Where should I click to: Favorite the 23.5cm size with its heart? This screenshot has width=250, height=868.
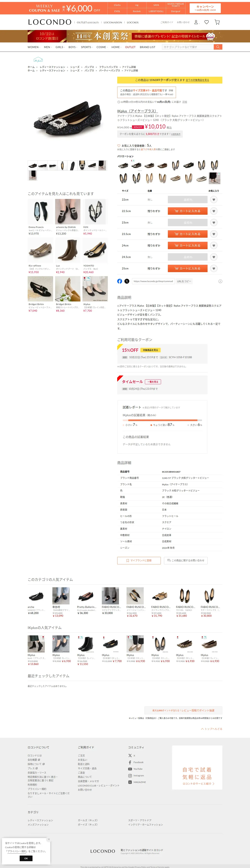tap(214, 234)
